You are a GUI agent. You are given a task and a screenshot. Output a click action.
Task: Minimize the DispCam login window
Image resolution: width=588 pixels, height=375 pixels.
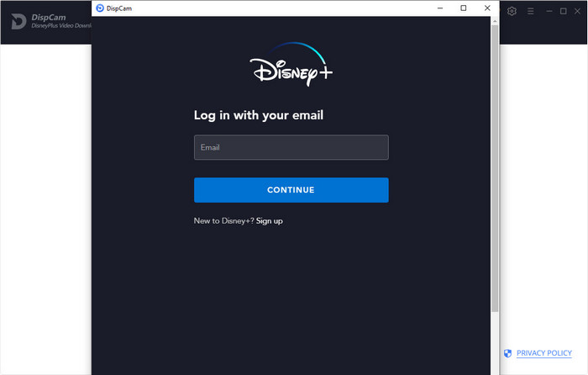coord(440,8)
